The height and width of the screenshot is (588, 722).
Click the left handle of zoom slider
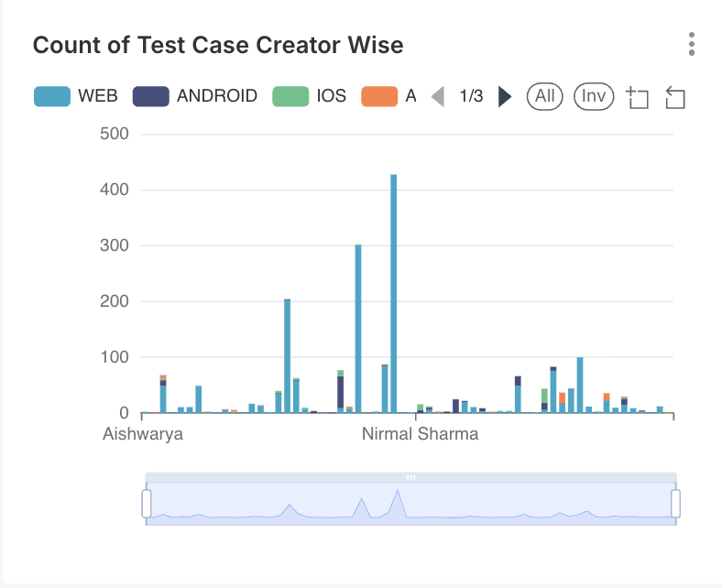point(146,503)
